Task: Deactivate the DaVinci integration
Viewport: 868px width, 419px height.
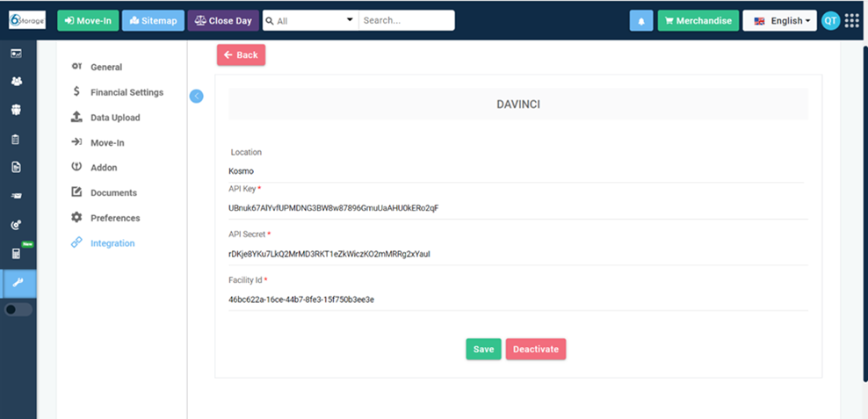Action: [536, 350]
